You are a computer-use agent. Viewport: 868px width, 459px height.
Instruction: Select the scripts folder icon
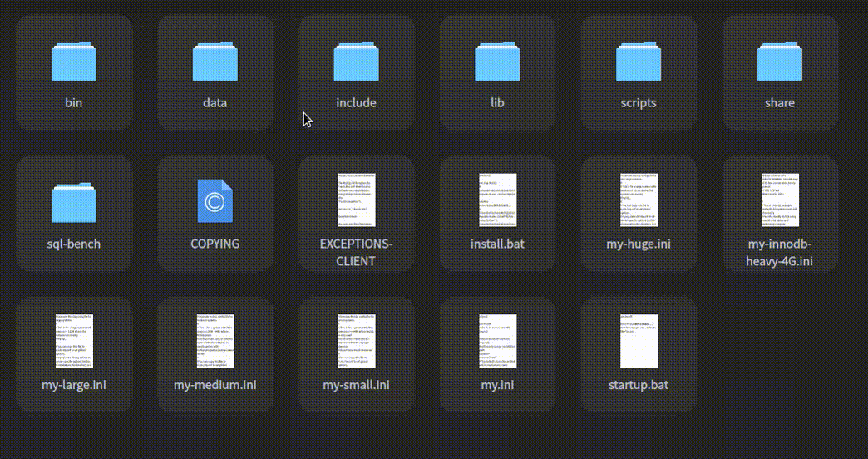pyautogui.click(x=639, y=62)
